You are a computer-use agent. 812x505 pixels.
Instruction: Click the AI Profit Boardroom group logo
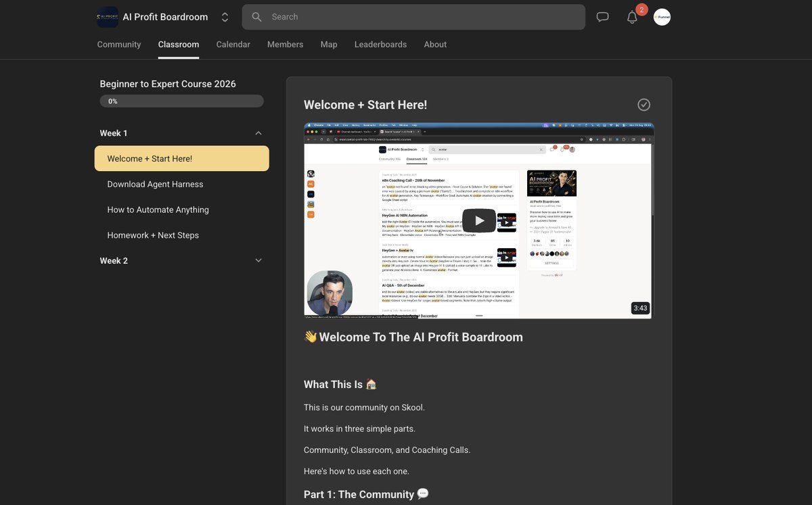click(x=108, y=17)
